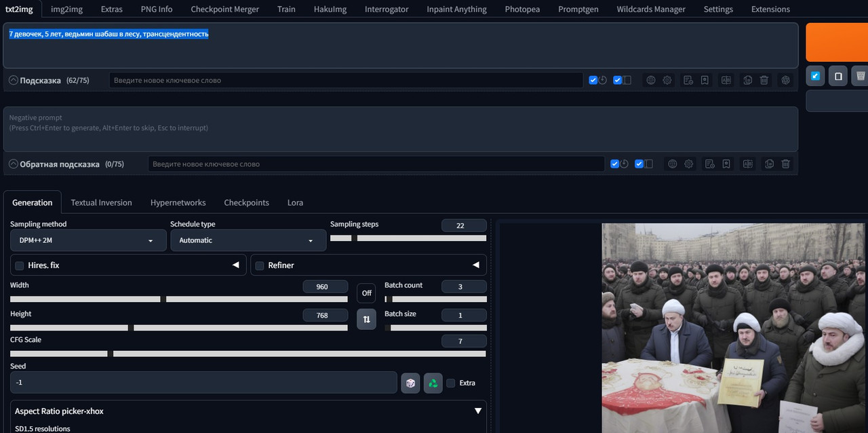The width and height of the screenshot is (868, 433).
Task: Open the Extras tab
Action: pyautogui.click(x=112, y=9)
